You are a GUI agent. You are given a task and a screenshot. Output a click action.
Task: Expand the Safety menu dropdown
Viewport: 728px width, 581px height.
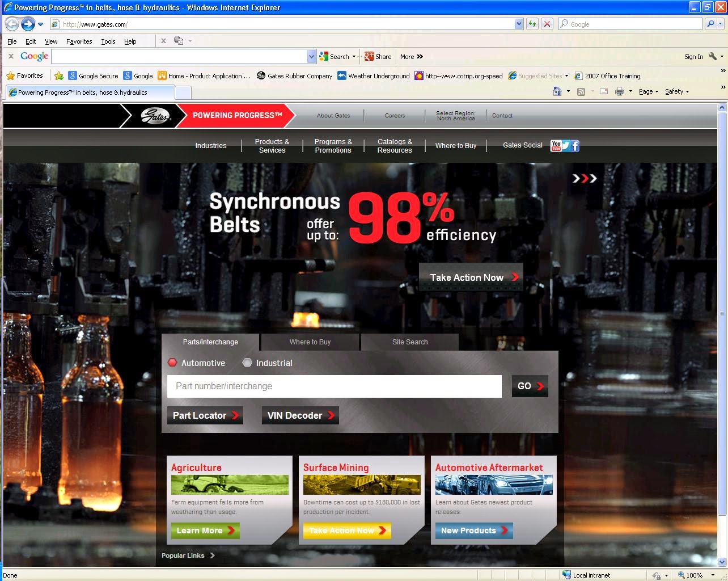pos(677,91)
